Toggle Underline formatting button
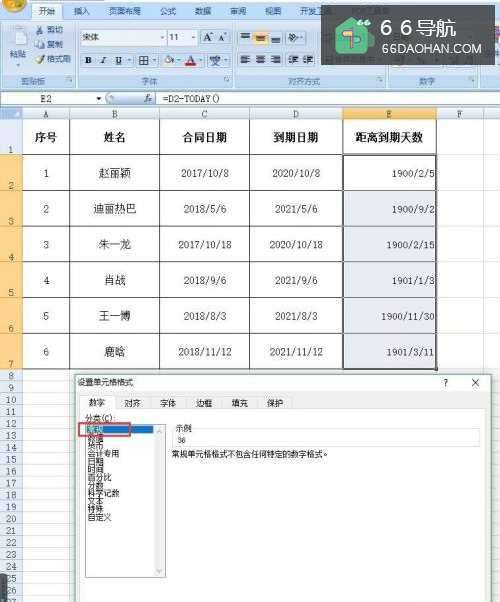Viewport: 500px width, 602px height. 119,60
